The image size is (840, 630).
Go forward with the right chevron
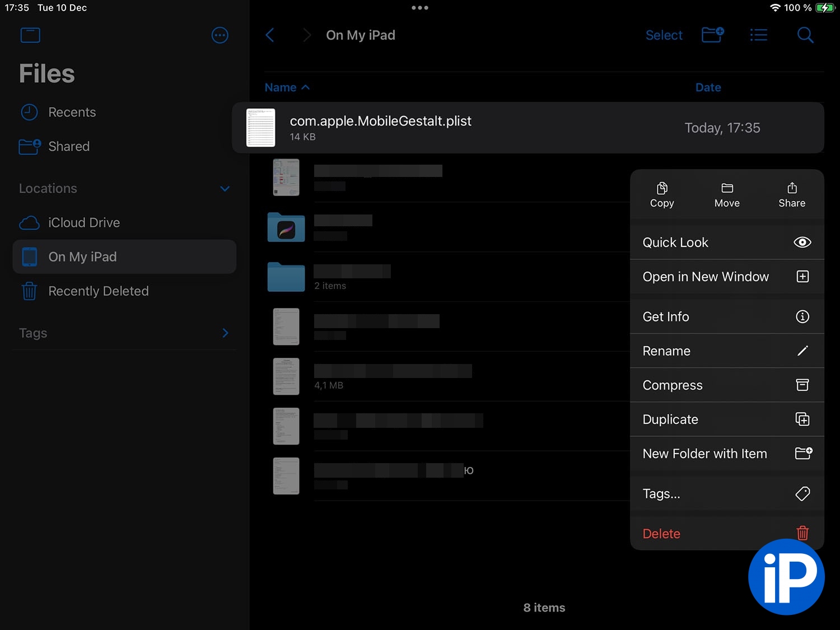point(306,35)
